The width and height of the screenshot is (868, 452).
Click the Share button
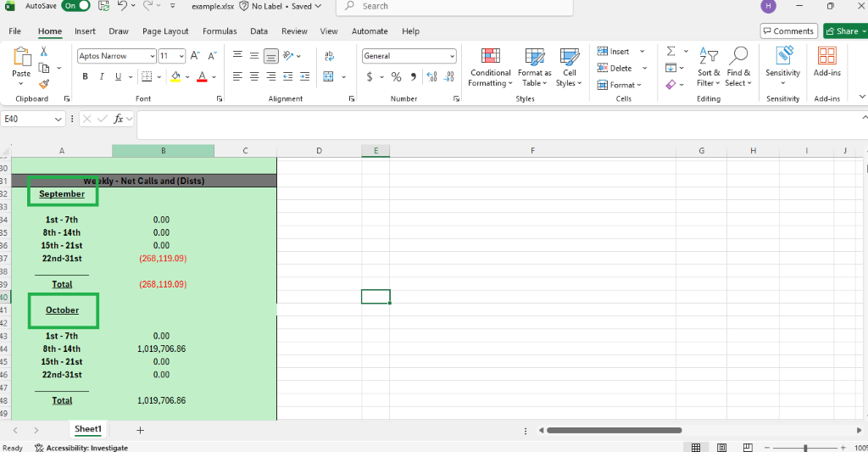point(845,31)
